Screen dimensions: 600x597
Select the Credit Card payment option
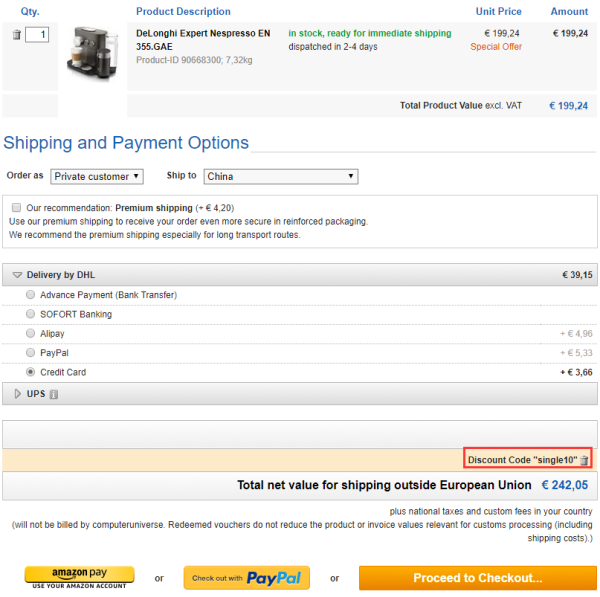[30, 372]
